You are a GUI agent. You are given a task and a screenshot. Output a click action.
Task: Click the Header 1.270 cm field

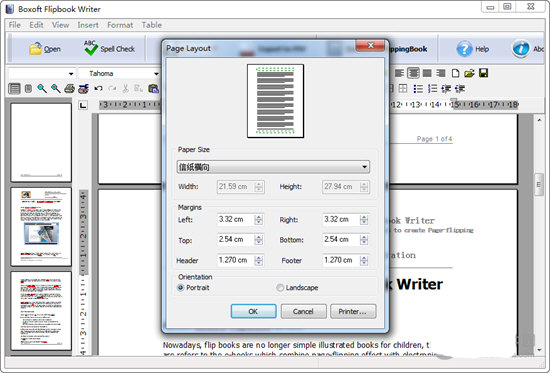point(236,260)
